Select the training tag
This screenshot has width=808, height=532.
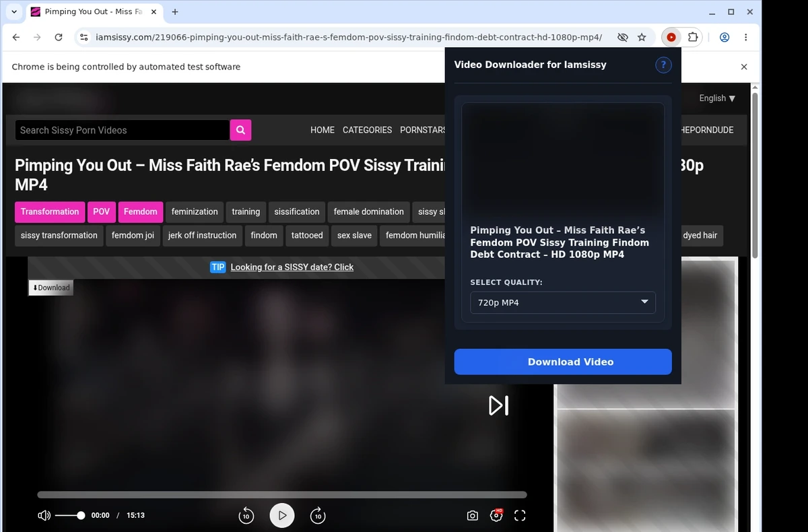pos(246,211)
